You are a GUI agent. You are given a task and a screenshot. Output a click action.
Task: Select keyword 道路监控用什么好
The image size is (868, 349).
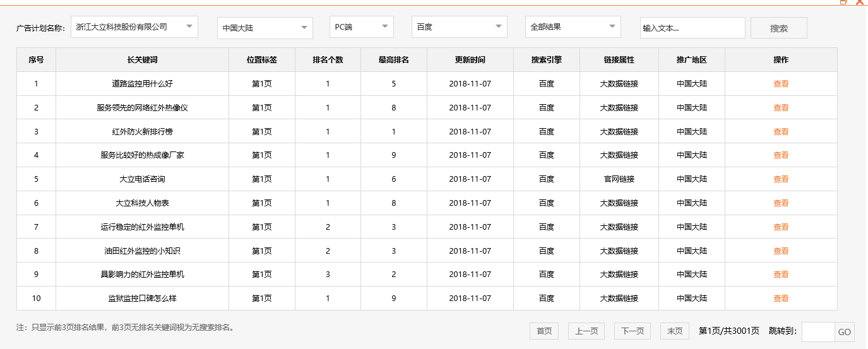[x=142, y=83]
